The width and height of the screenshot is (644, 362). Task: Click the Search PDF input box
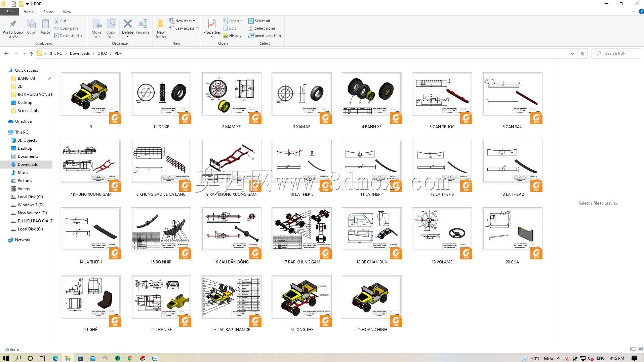[x=616, y=53]
